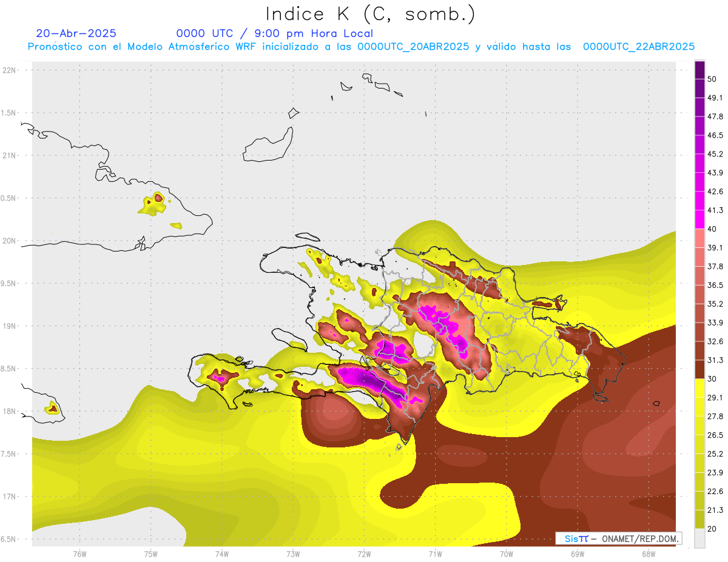
Task: Click the "21.3" color scale value
Action: click(715, 510)
